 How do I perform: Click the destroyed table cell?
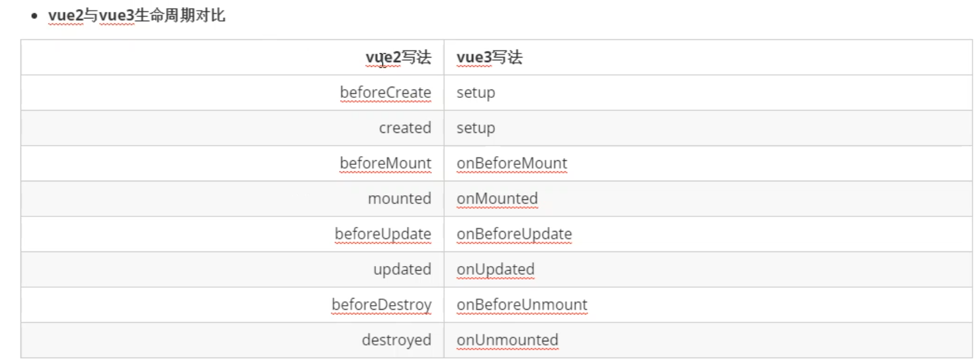tap(396, 340)
